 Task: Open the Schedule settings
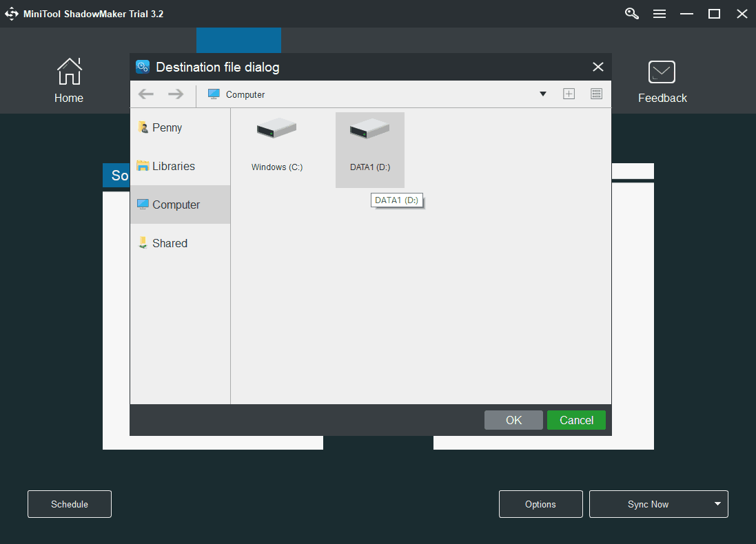tap(70, 504)
